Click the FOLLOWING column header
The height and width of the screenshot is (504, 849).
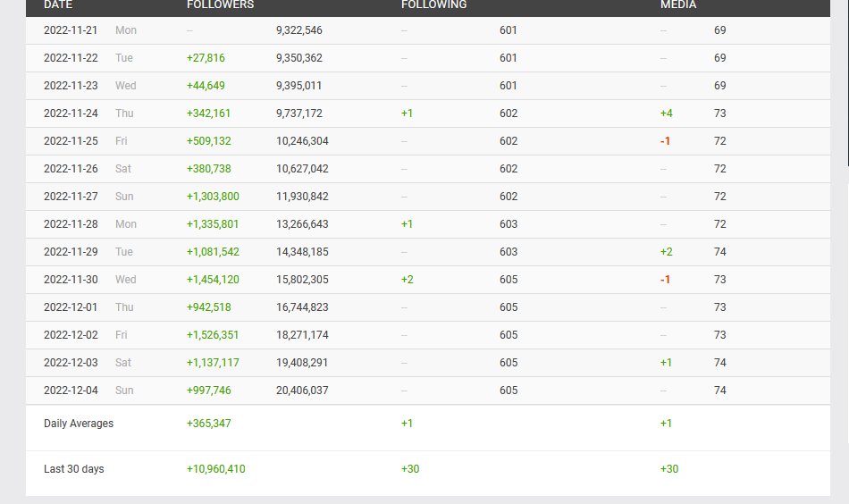pos(433,4)
